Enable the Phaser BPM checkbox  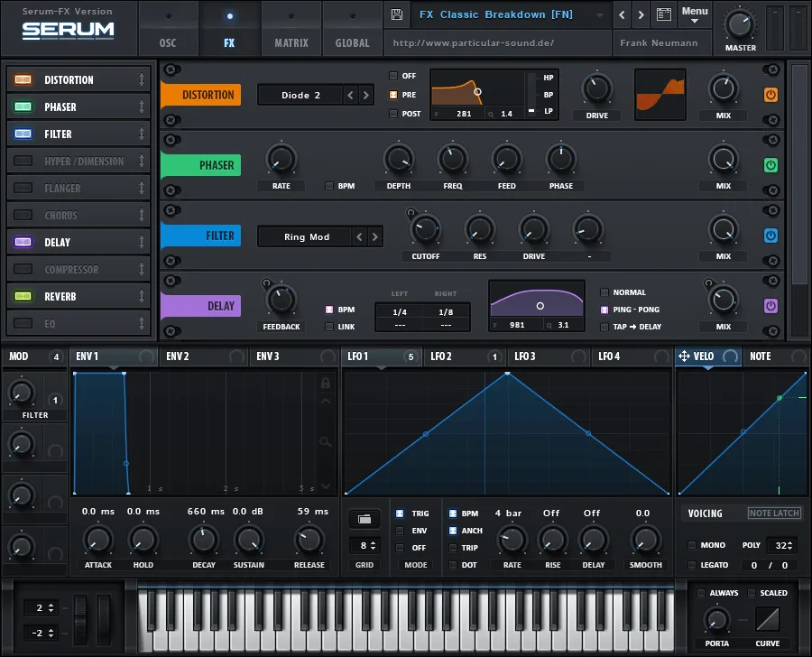click(x=330, y=186)
